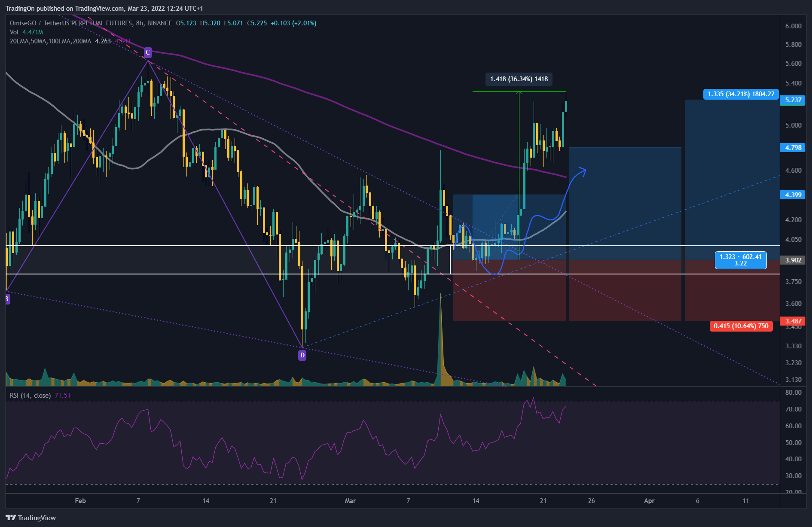Click the 3.902 price axis tag
Screen dimensions: 812x527
(793, 260)
